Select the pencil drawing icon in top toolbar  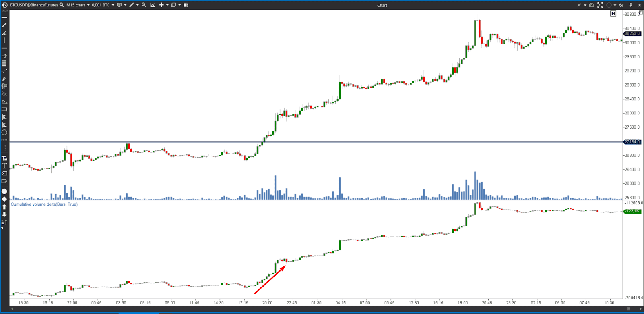(132, 5)
